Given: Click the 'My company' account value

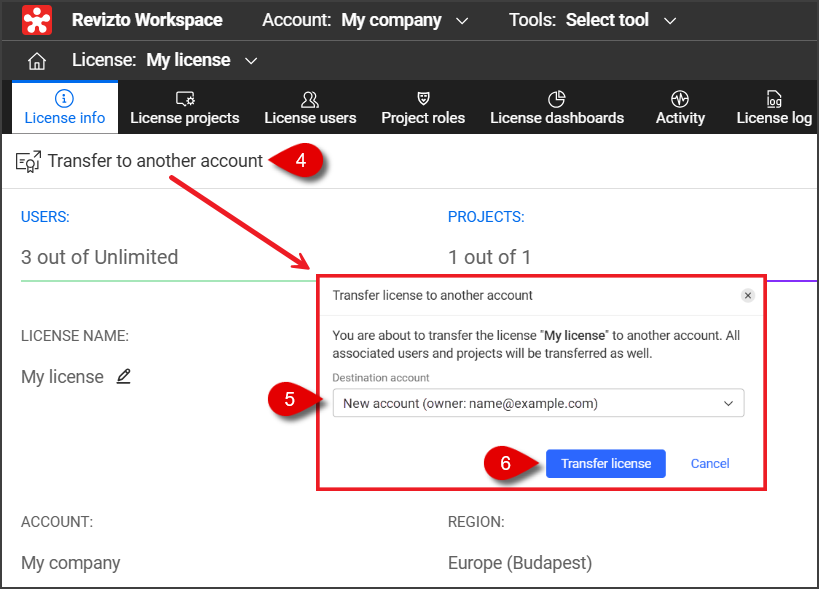Looking at the screenshot, I should tap(71, 563).
